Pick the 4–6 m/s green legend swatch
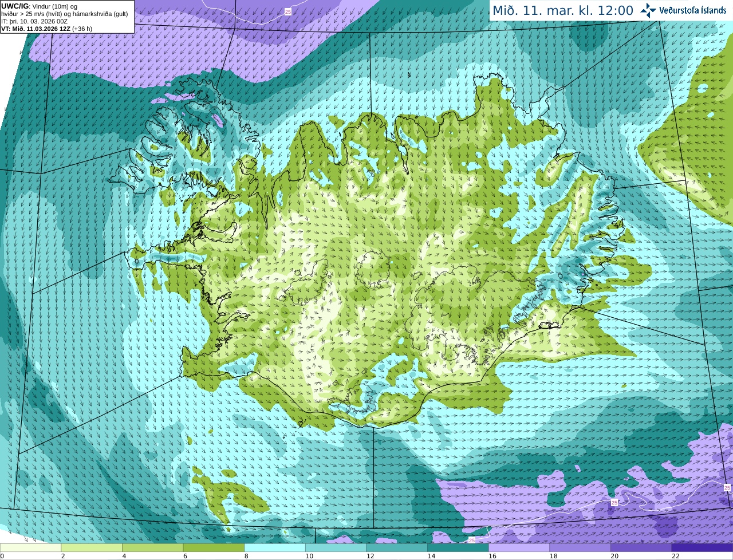Viewport: 733px width, 560px height. [x=152, y=547]
